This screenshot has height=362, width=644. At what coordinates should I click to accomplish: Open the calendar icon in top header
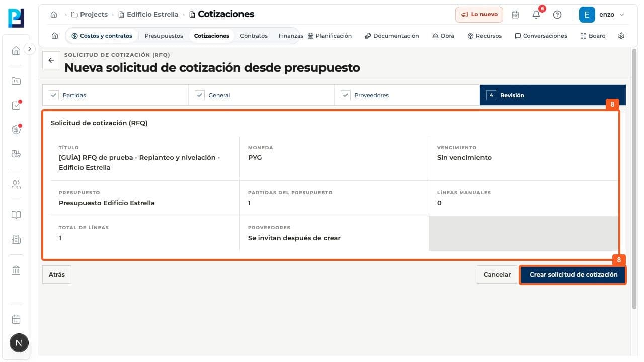515,15
